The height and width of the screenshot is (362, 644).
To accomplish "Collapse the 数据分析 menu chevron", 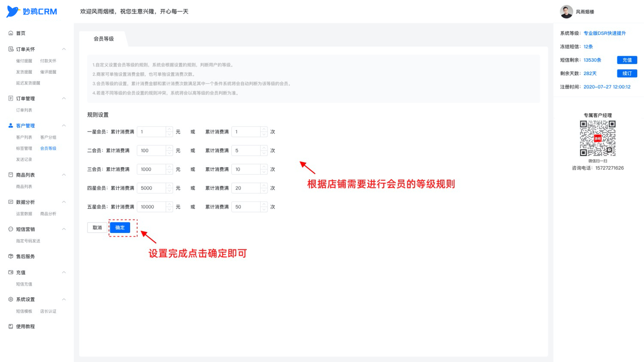I will (x=64, y=202).
